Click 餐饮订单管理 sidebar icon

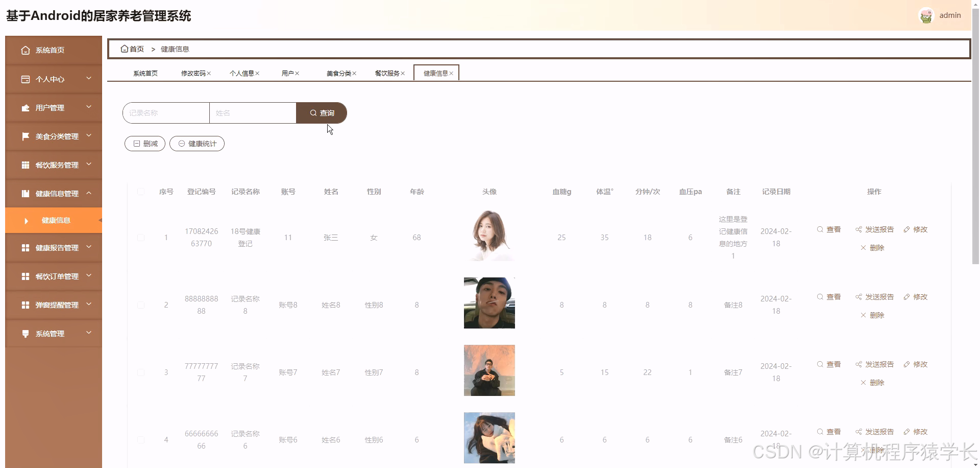click(26, 276)
